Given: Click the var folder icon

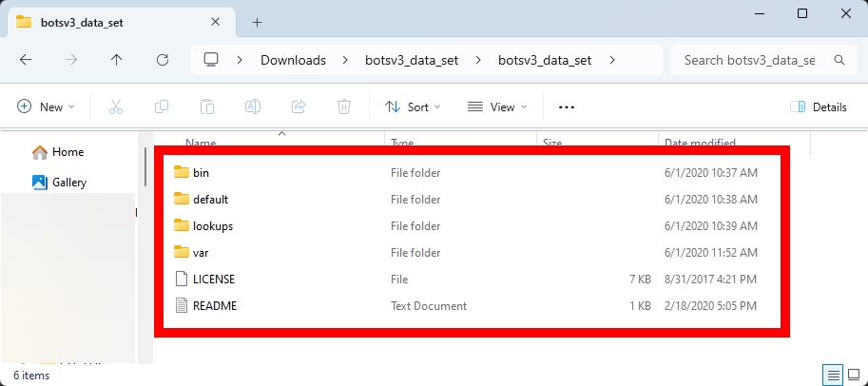Looking at the screenshot, I should tap(182, 252).
